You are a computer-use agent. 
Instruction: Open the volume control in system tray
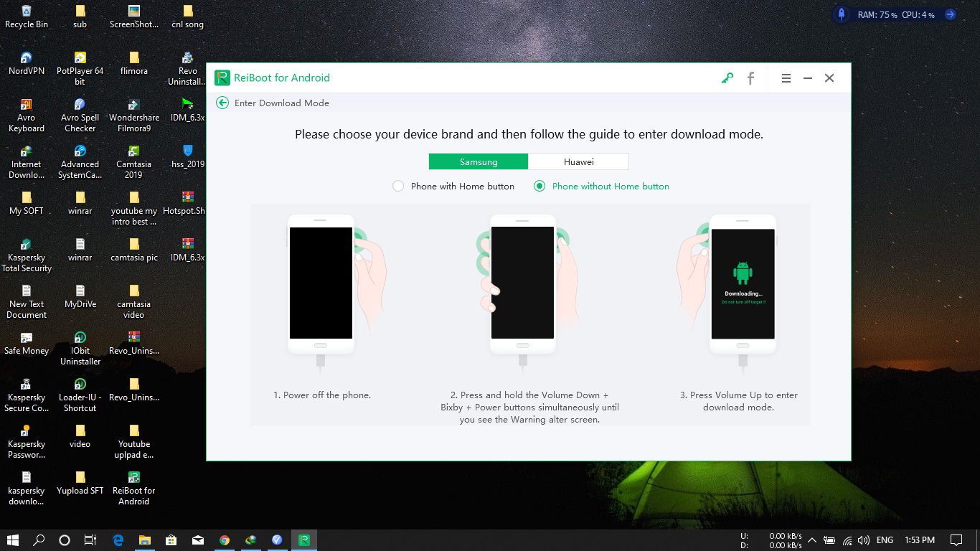click(863, 540)
